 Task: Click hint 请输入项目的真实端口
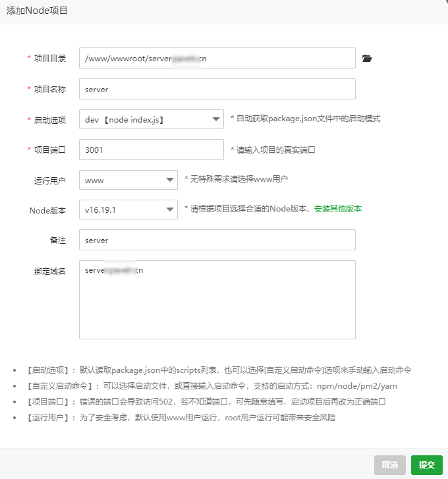(x=273, y=150)
